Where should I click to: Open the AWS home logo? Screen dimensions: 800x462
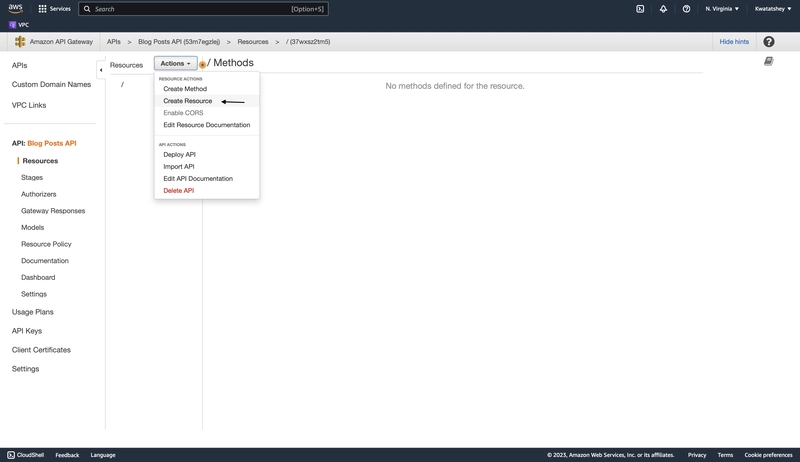point(15,8)
